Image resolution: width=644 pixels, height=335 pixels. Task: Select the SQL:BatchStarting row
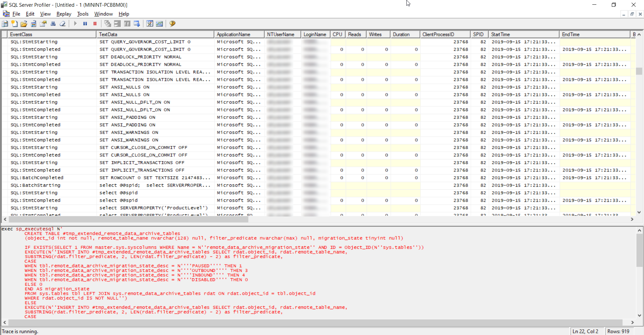[318, 185]
